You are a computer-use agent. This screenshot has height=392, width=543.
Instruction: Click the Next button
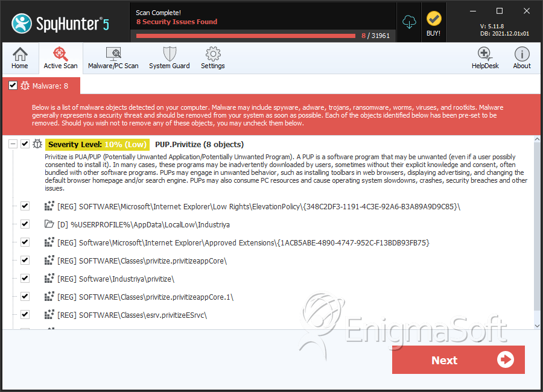coord(458,360)
